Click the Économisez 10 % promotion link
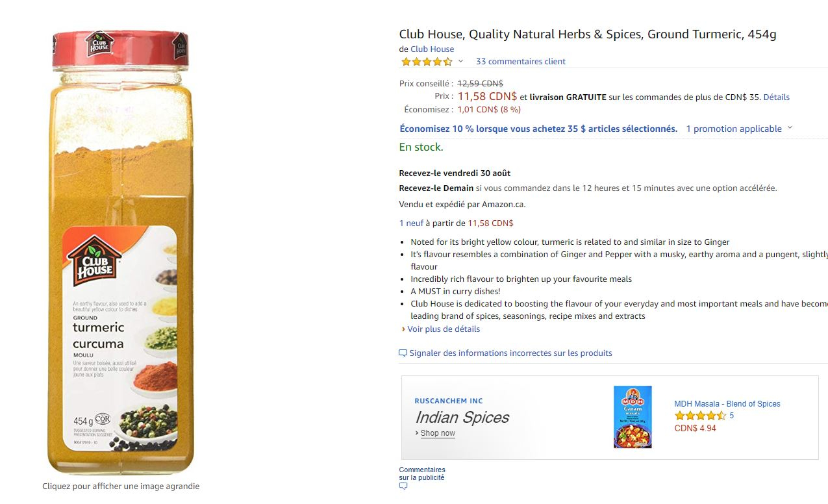This screenshot has width=828, height=504. [x=538, y=129]
